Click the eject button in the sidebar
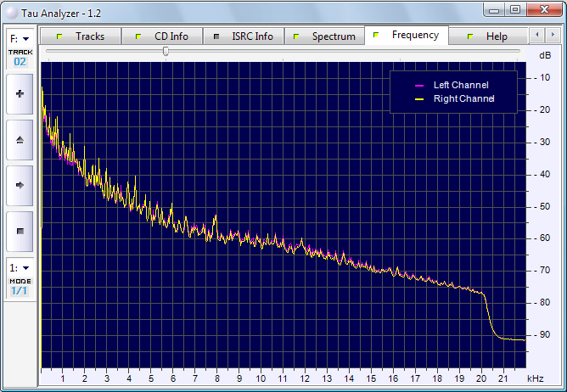 coord(20,139)
